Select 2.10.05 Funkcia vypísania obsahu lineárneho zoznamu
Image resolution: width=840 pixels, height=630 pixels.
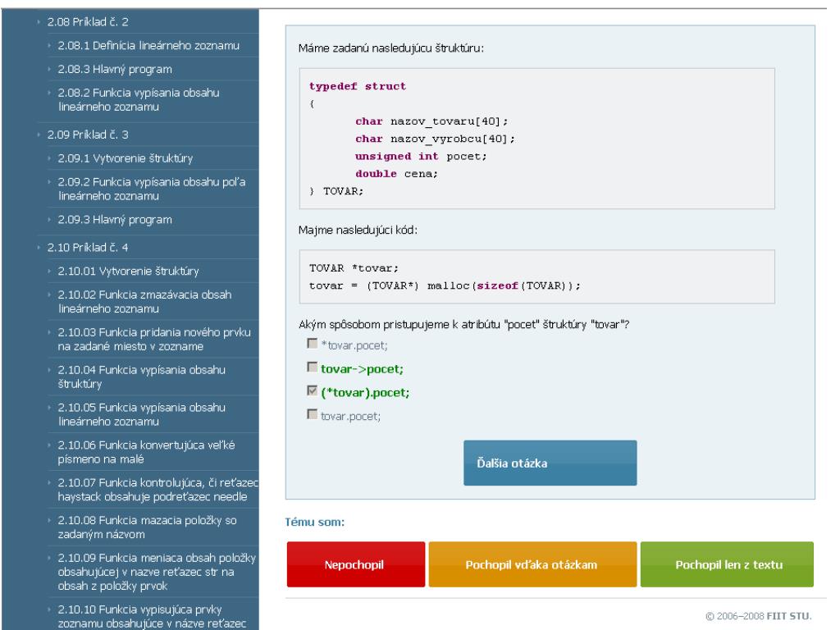(x=141, y=414)
